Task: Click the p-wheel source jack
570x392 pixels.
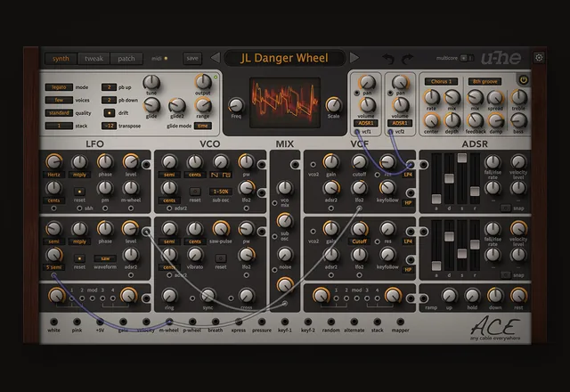Action: tap(192, 322)
